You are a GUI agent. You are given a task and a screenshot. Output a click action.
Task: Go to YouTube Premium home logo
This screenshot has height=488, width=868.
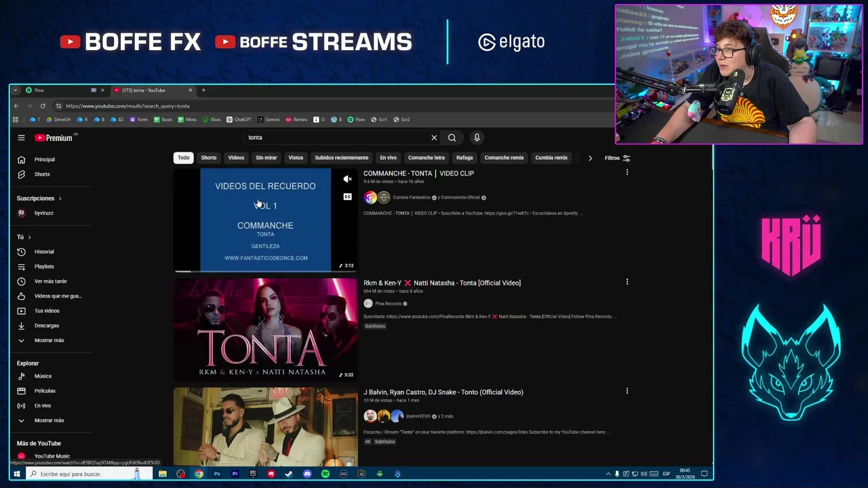(54, 138)
